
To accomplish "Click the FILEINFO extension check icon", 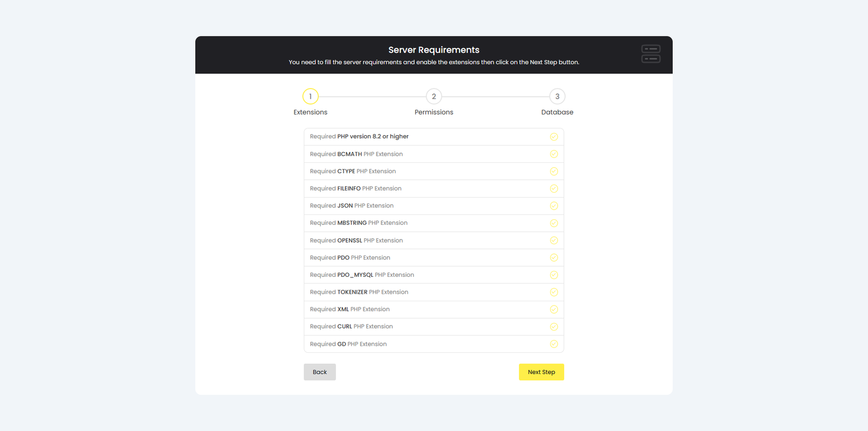I will 553,189.
